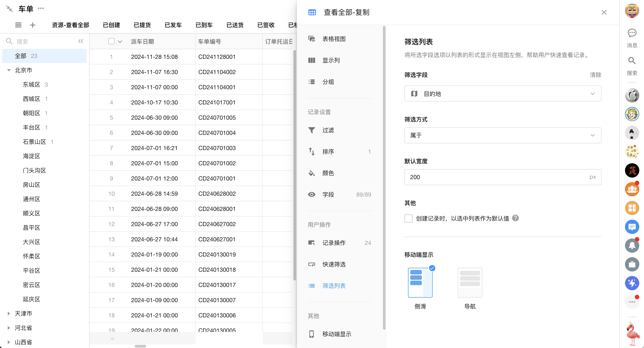This screenshot has width=644, height=348.
Task: Switch to 已签收 view tab
Action: coord(266,25)
